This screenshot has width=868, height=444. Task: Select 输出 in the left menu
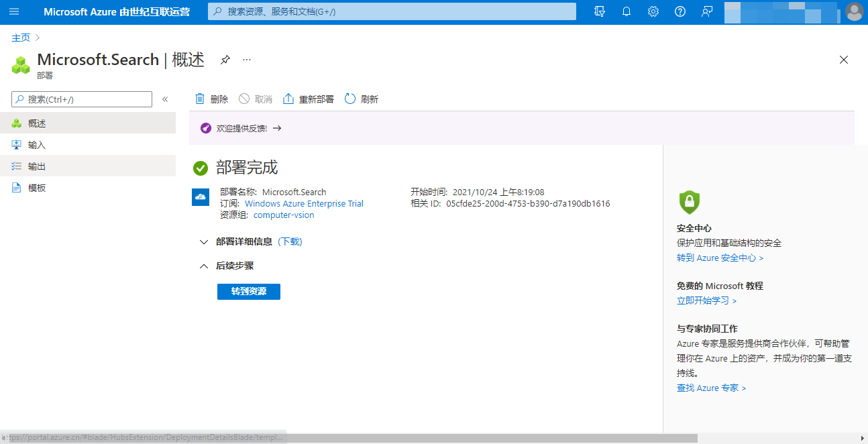point(88,166)
